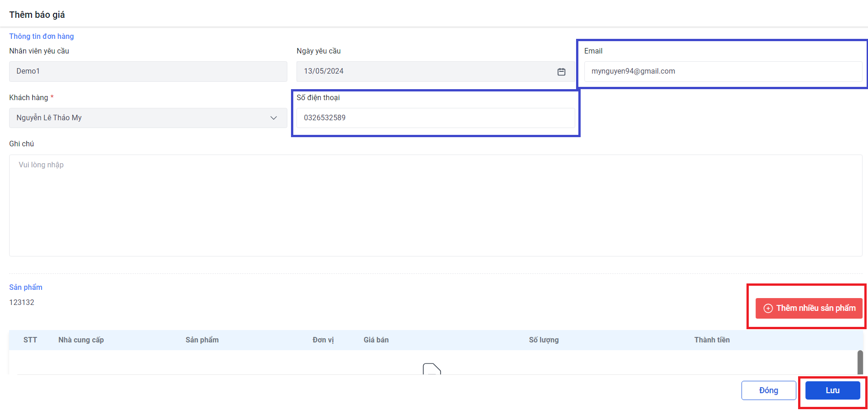The width and height of the screenshot is (868, 411).
Task: Click the text 123132
Action: coord(21,302)
